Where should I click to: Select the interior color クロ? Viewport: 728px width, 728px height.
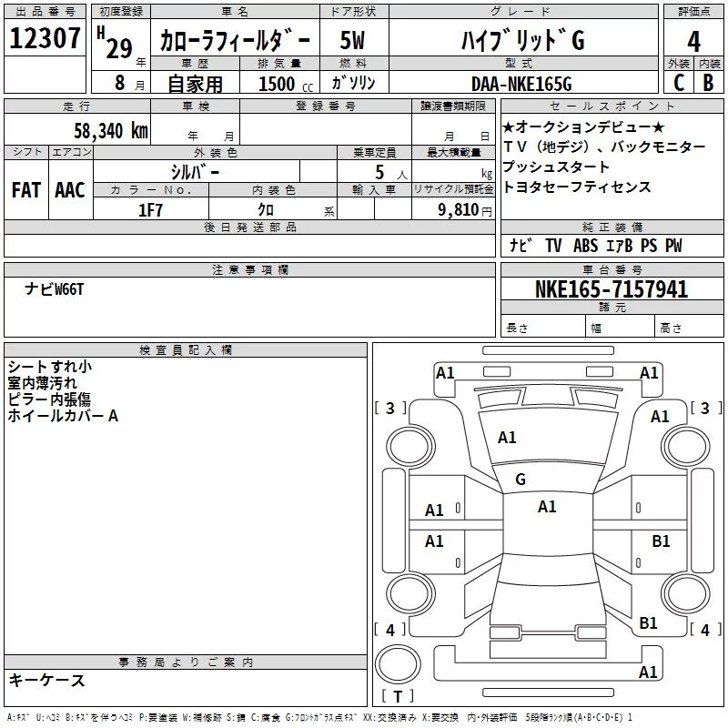coord(266,210)
